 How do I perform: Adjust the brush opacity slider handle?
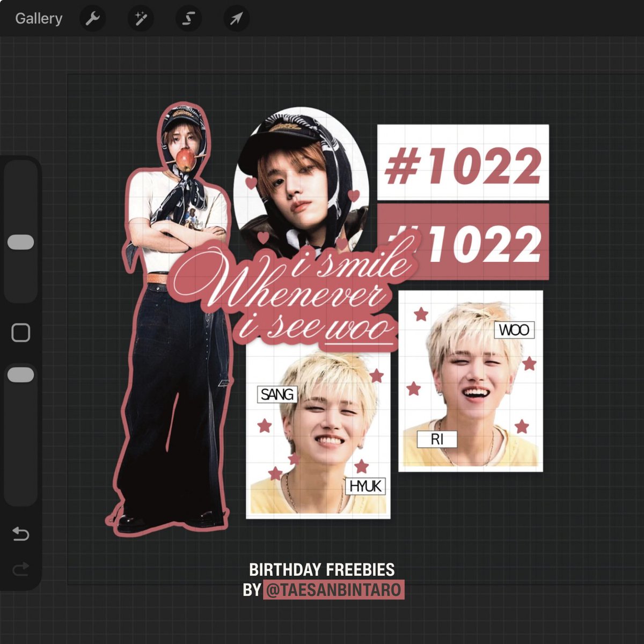coord(21,375)
